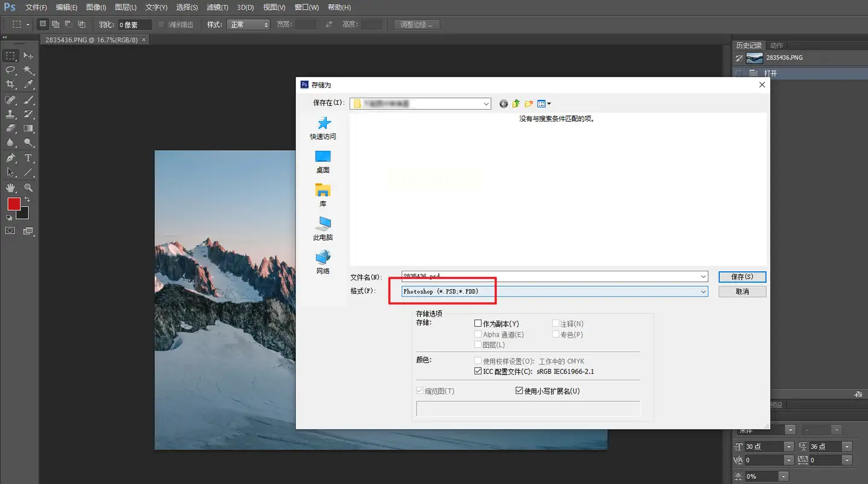Open the Filter menu
Image resolution: width=868 pixels, height=484 pixels.
tap(217, 7)
